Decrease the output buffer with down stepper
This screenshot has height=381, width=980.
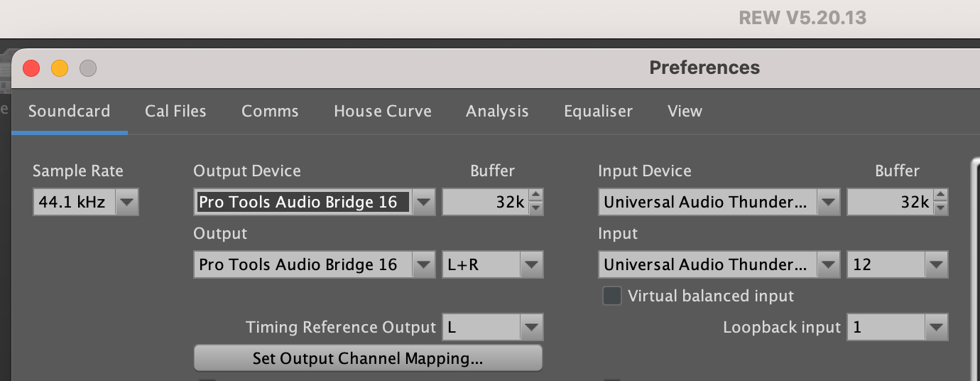pos(535,209)
